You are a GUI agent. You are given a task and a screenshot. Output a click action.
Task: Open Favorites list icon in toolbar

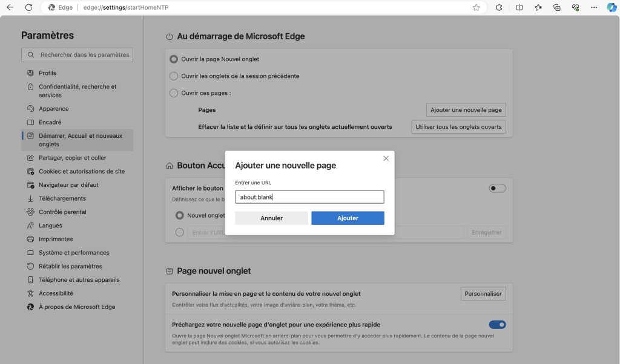[538, 7]
